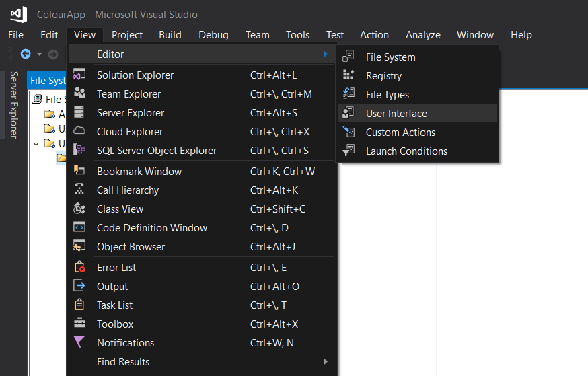Viewport: 588px width, 376px height.
Task: Choose Solution Explorer from View menu
Action: pos(202,75)
